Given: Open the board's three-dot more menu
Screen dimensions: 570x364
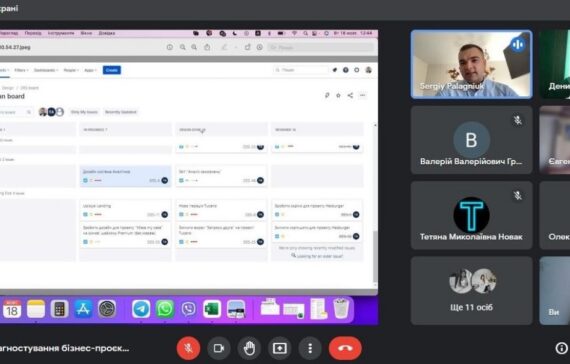Looking at the screenshot, I should coord(362,95).
